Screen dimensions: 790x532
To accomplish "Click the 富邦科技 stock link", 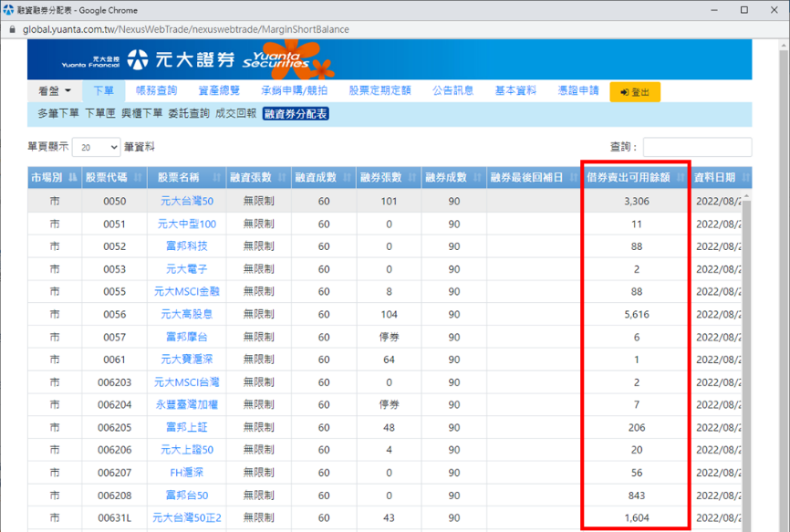I will click(x=187, y=246).
